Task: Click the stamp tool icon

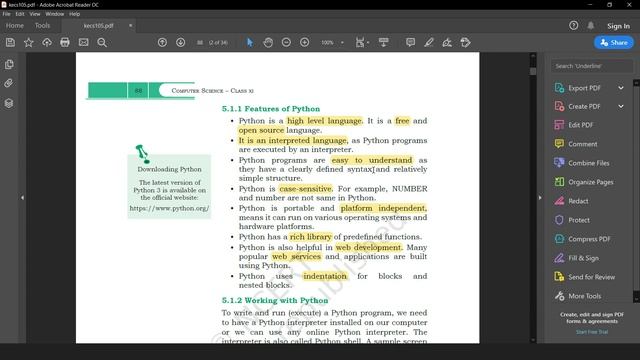Action: (x=465, y=42)
